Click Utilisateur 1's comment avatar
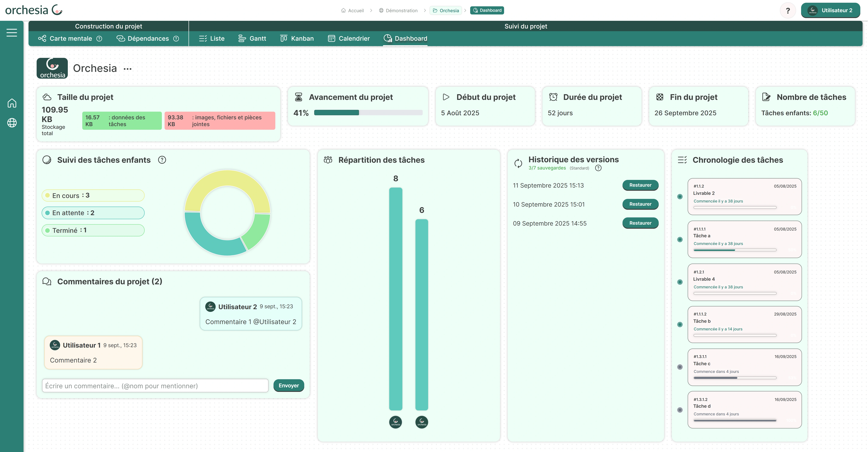 click(x=55, y=345)
